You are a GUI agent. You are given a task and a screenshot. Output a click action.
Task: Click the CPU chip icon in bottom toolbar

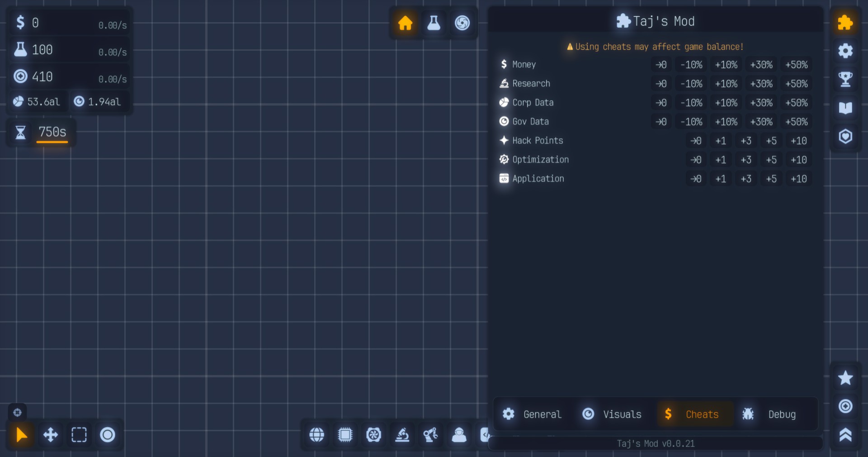click(x=345, y=435)
